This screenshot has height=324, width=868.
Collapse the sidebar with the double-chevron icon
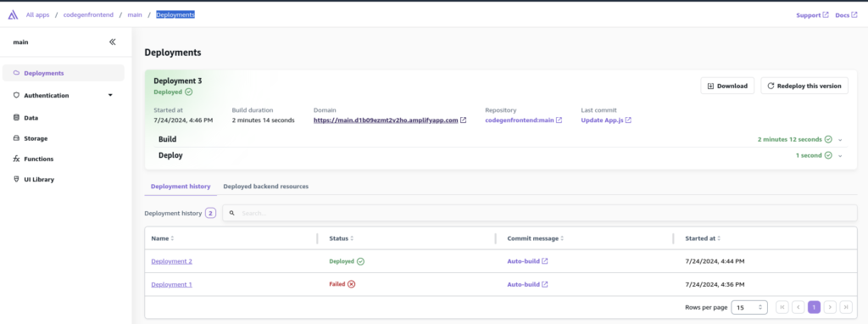click(x=113, y=42)
